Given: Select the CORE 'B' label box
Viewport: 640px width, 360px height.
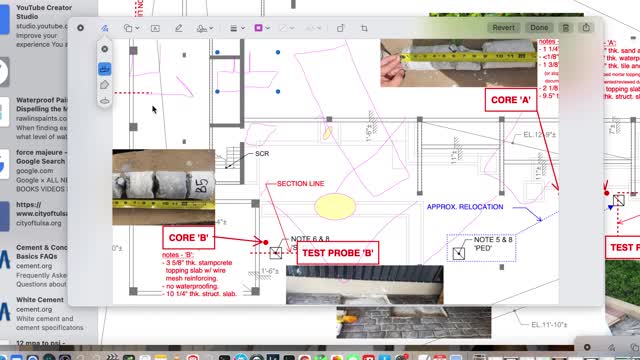Looking at the screenshot, I should point(189,238).
